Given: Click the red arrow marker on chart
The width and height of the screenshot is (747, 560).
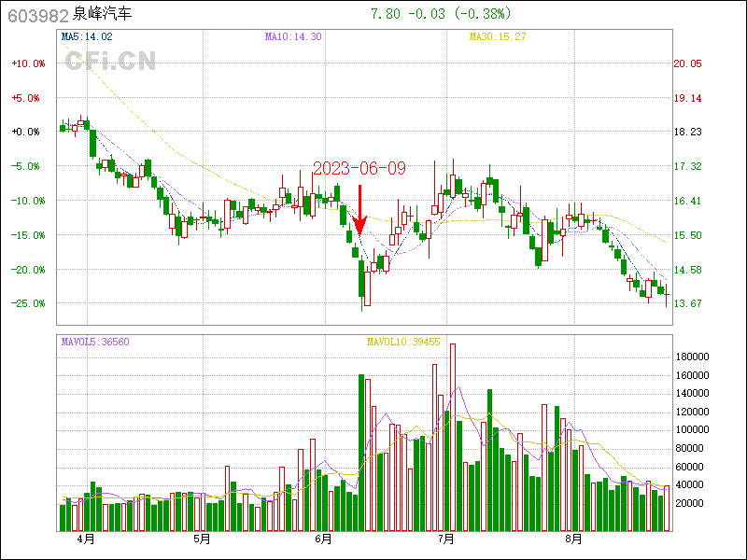Looking at the screenshot, I should (359, 206).
